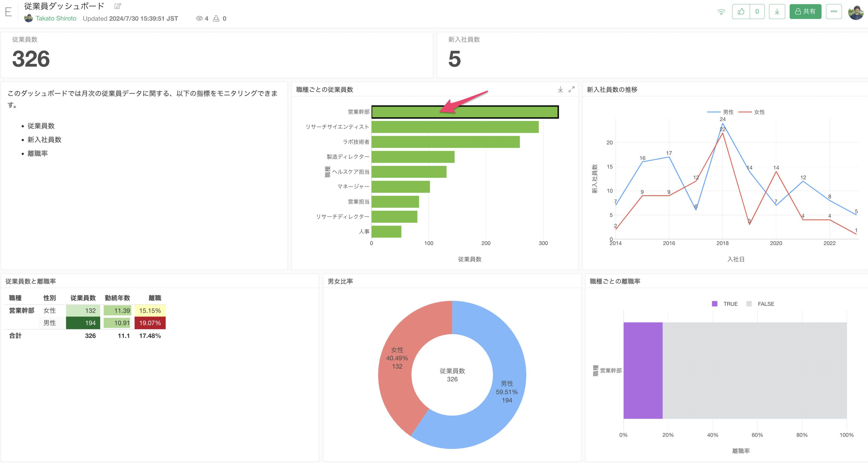This screenshot has width=868, height=463.
Task: Sort table by 職種 column header
Action: pos(15,298)
